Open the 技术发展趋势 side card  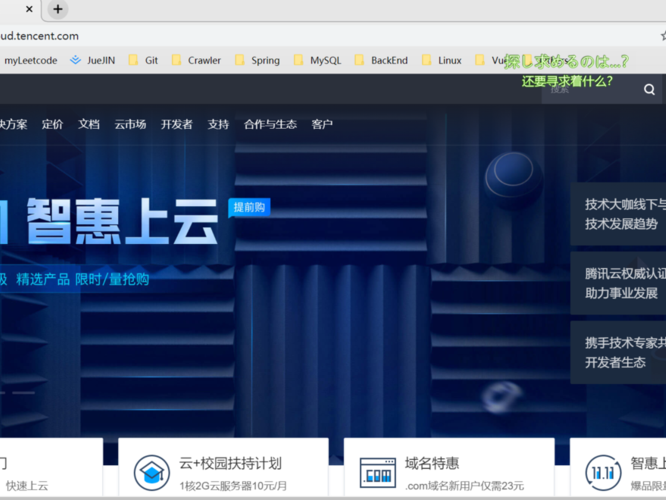[x=618, y=214]
